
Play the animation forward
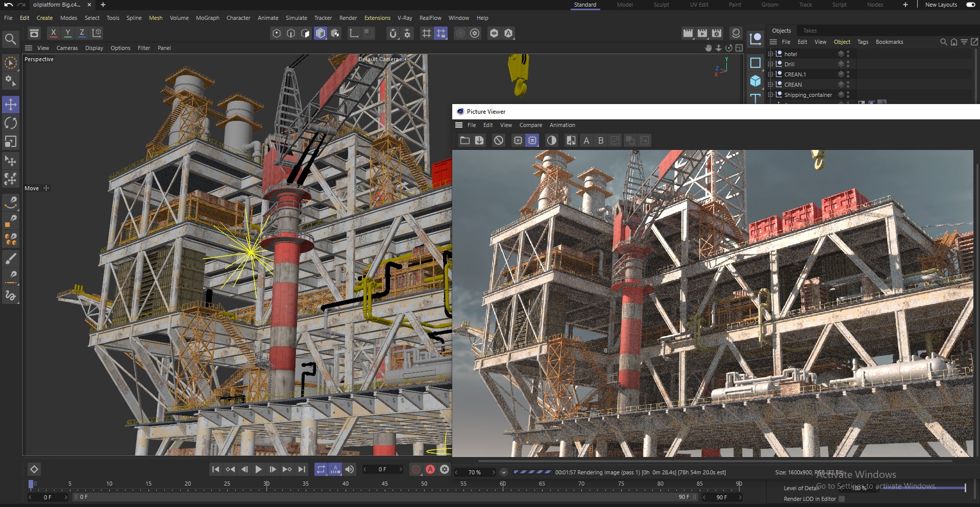pos(258,469)
